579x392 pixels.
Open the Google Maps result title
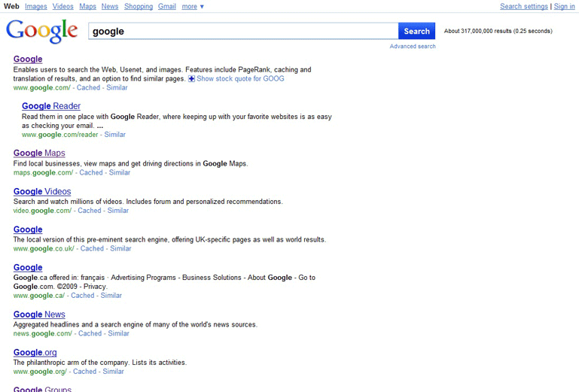39,153
